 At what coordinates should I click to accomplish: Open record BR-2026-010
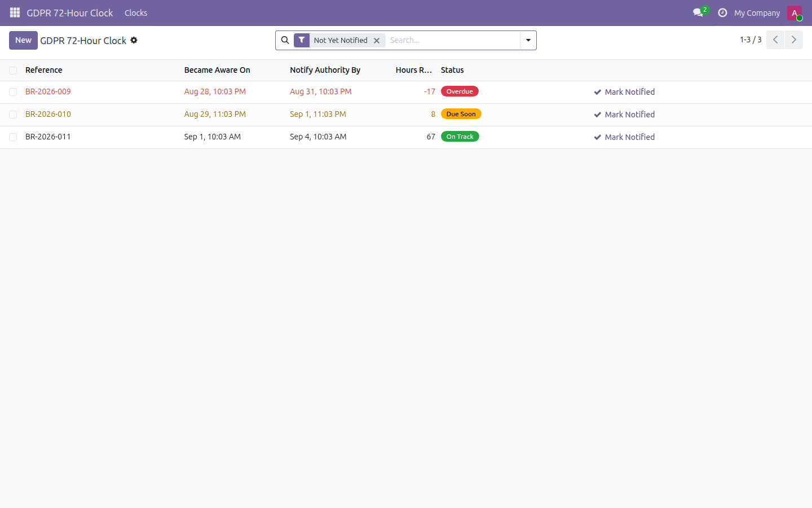click(x=48, y=114)
